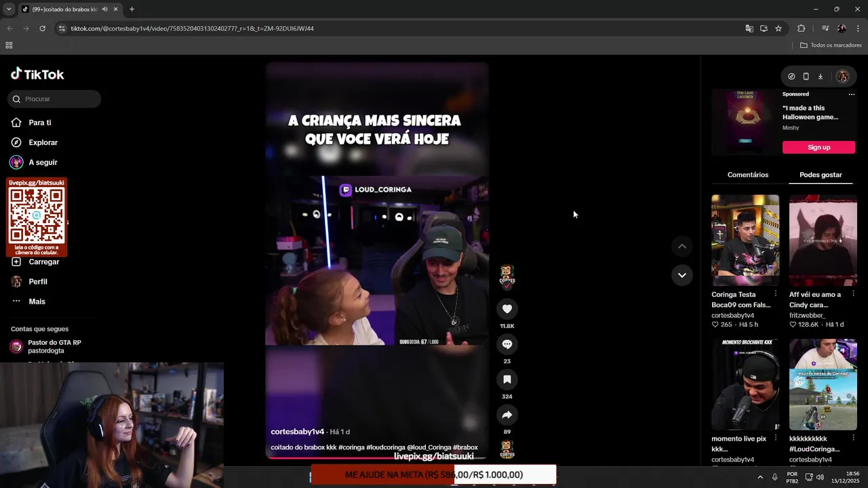Open the #coringa hashtag link
This screenshot has height=488, width=868.
(351, 447)
